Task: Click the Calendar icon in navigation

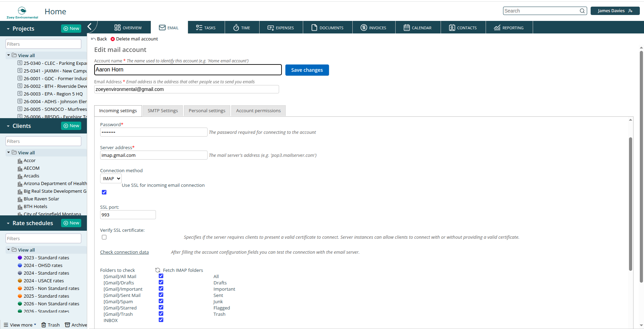Action: [407, 28]
